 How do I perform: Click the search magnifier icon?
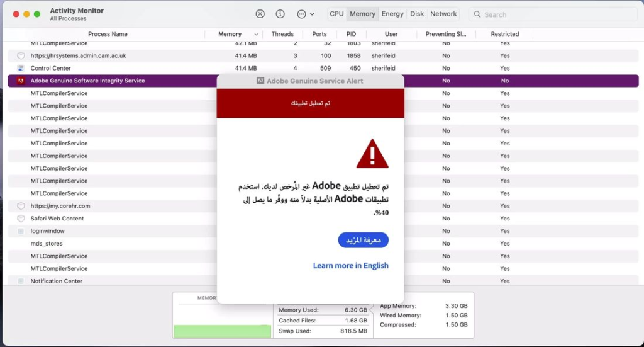pyautogui.click(x=477, y=14)
